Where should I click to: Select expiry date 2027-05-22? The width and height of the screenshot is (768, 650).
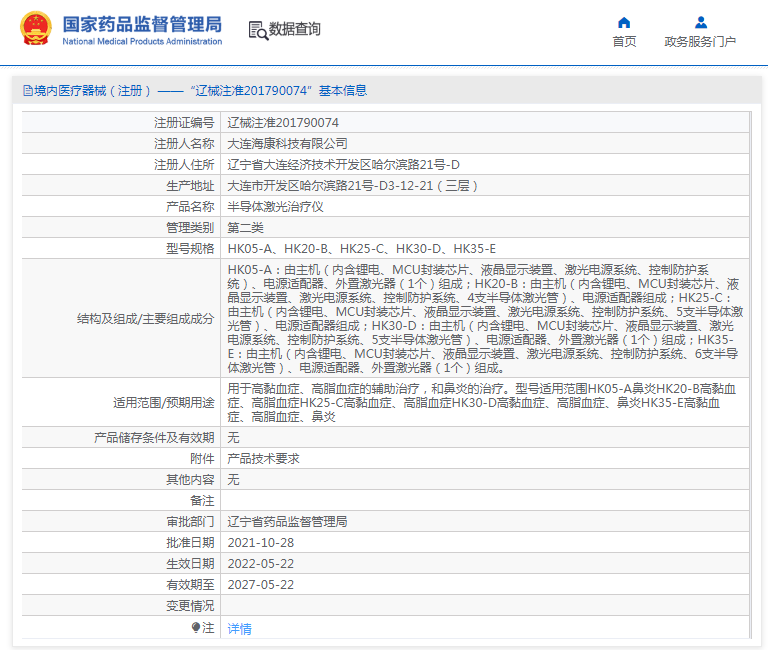(x=261, y=585)
